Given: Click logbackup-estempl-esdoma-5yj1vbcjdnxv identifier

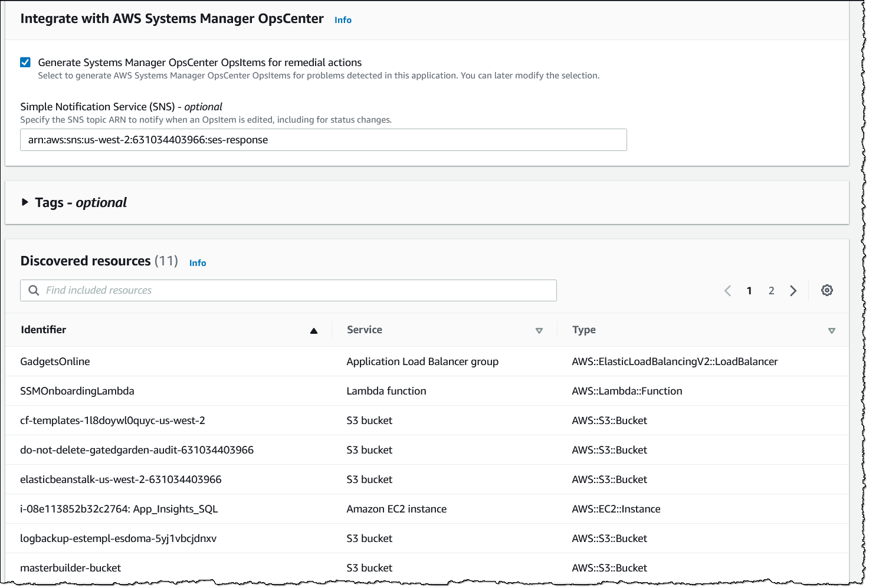Looking at the screenshot, I should 119,538.
